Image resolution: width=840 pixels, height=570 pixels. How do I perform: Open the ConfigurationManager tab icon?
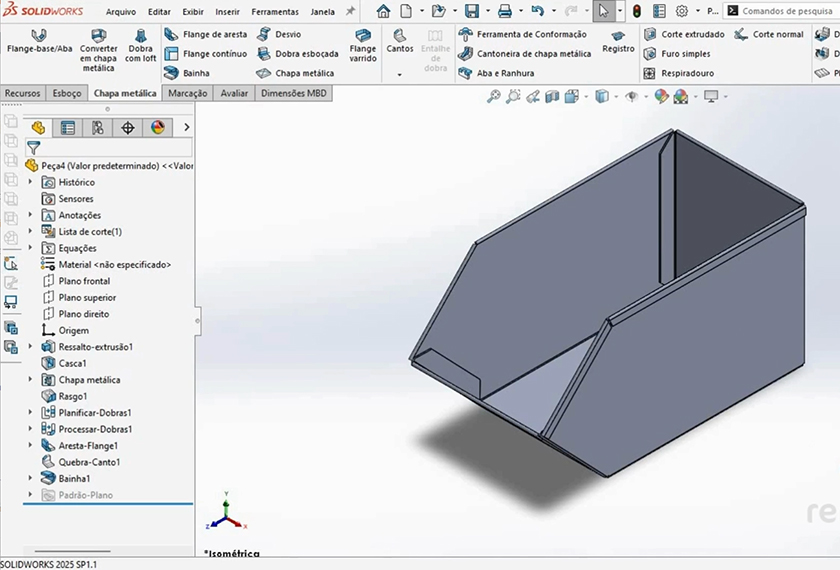coord(98,128)
